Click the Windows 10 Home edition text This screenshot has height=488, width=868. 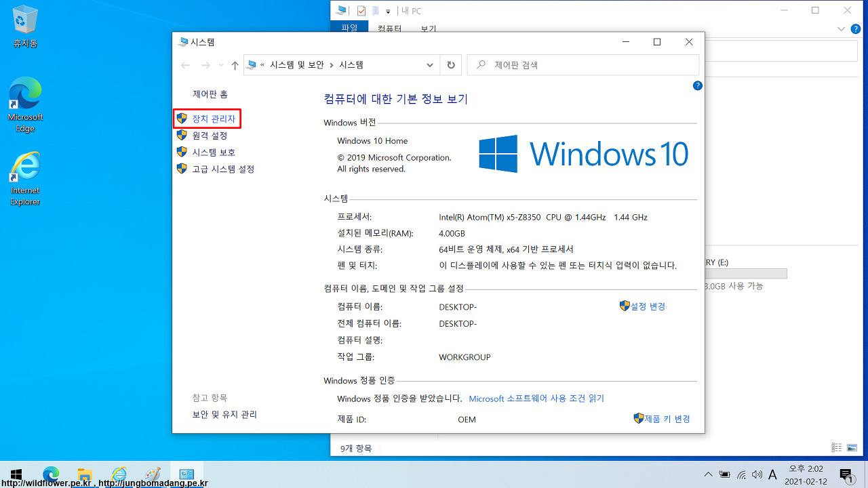click(372, 141)
